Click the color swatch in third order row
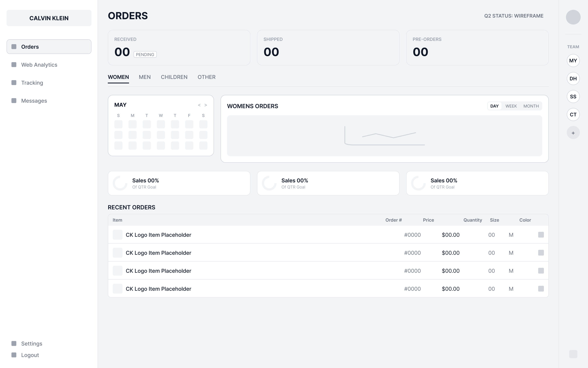The width and height of the screenshot is (588, 368). click(541, 271)
